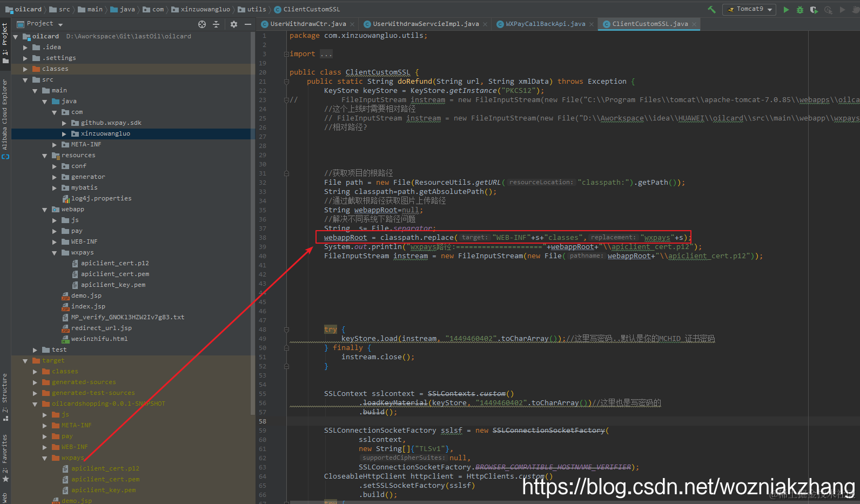
Task: Select the ClientCustomSSL.java editor tab
Action: [650, 24]
